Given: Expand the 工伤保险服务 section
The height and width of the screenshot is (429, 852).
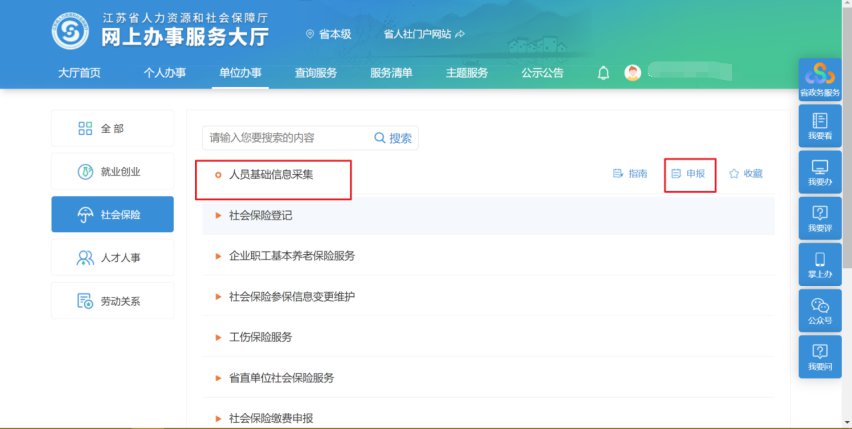Looking at the screenshot, I should (x=260, y=337).
